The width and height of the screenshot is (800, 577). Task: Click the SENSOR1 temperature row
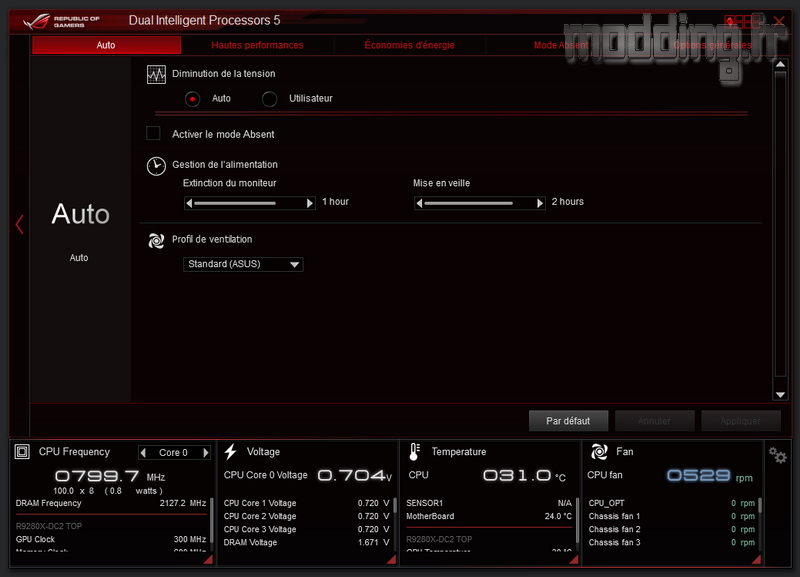pos(489,503)
